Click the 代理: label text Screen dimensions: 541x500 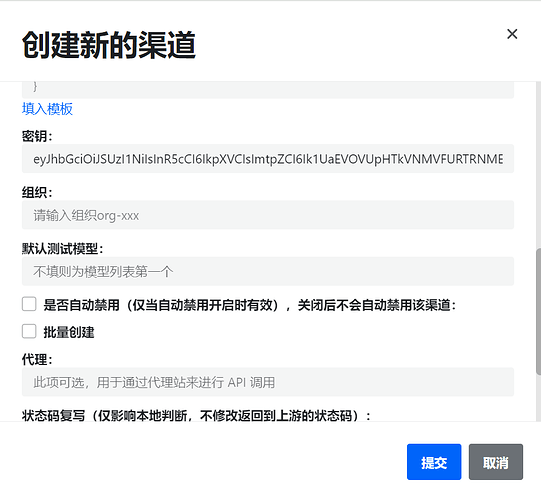[37, 360]
